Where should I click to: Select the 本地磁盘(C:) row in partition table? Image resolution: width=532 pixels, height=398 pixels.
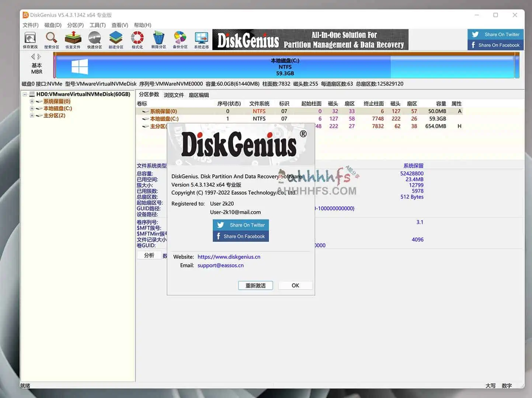(x=299, y=119)
